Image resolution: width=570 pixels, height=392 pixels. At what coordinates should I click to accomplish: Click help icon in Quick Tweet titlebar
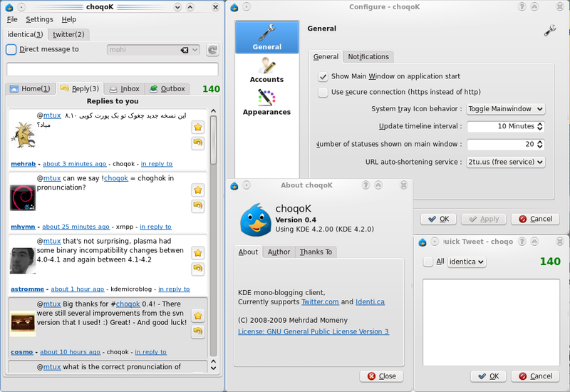coord(522,242)
